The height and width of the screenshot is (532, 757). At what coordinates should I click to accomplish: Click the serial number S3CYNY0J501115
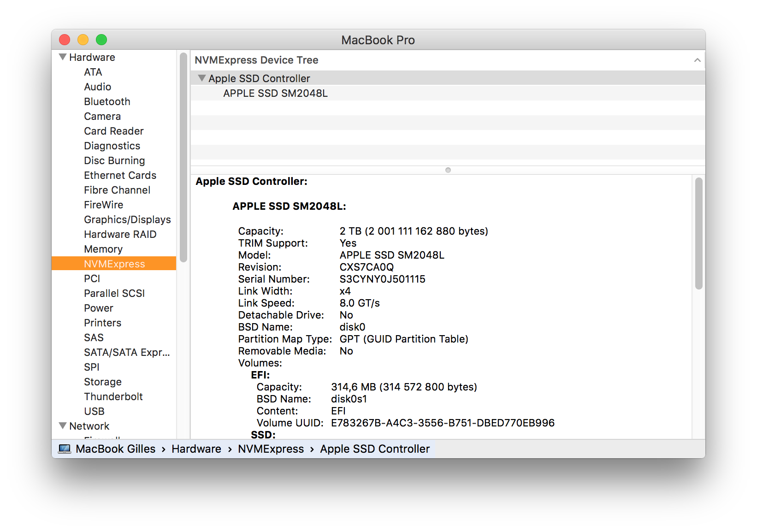(382, 279)
